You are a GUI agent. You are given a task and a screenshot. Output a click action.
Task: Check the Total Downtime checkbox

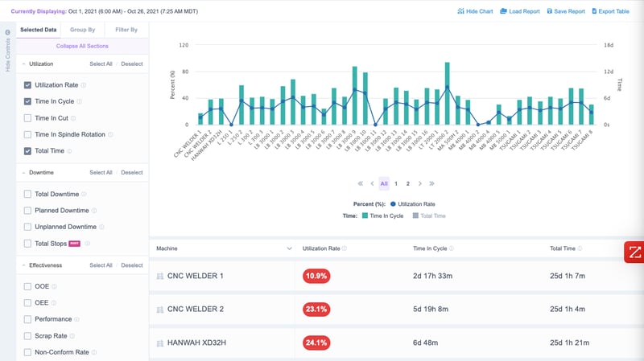pyautogui.click(x=27, y=194)
